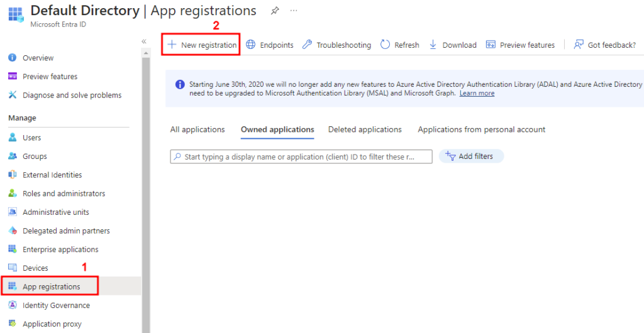
Task: Click the New registration button
Action: pos(202,45)
